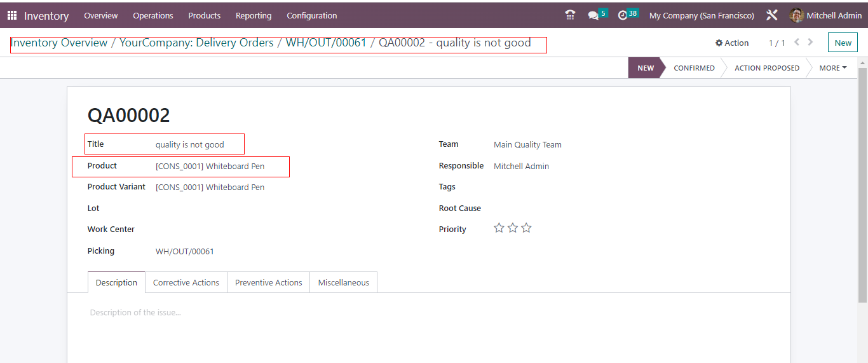This screenshot has height=363, width=868.
Task: Set status to CONFIRMED stage
Action: coord(694,68)
